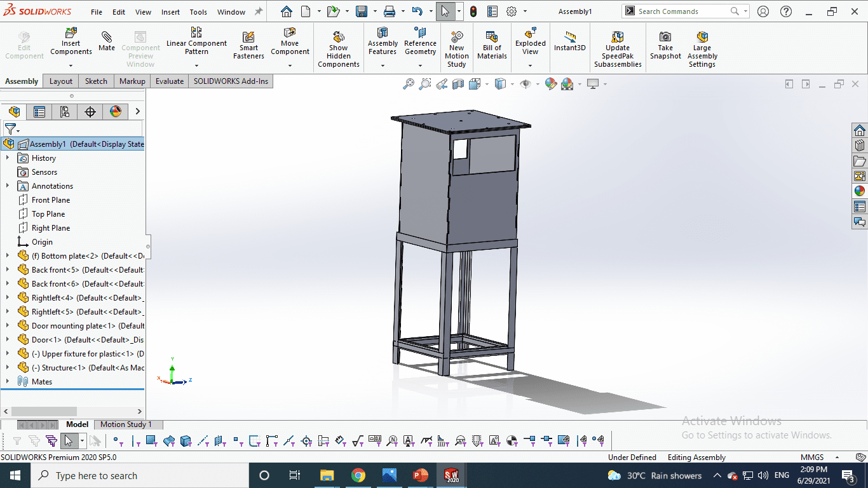
Task: Click the Zoom to Fit icon
Action: click(409, 84)
